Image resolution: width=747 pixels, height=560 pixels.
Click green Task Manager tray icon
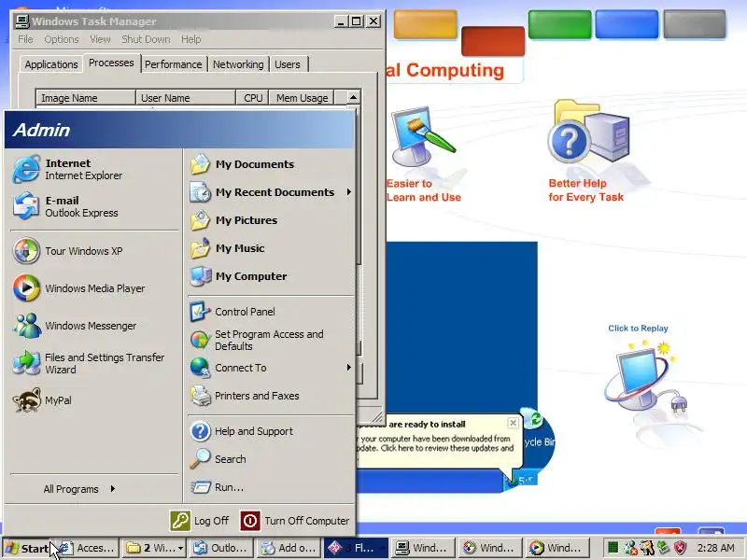[613, 548]
